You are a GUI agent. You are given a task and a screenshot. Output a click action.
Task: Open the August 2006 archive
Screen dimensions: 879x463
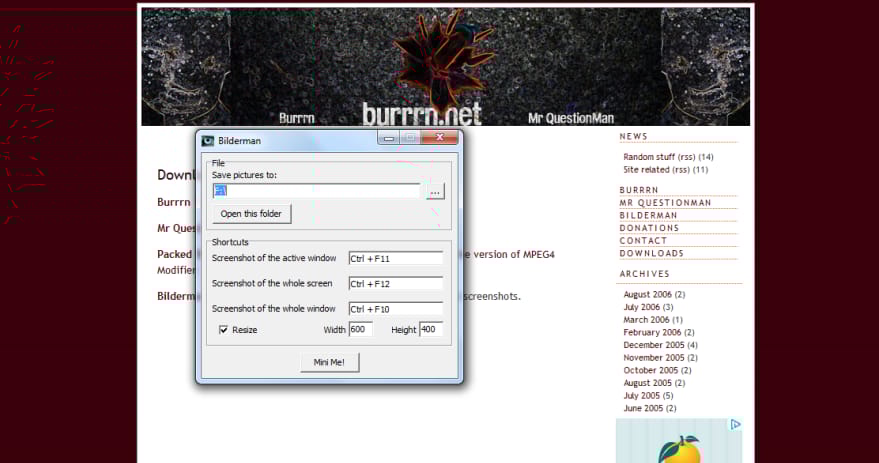pos(647,294)
